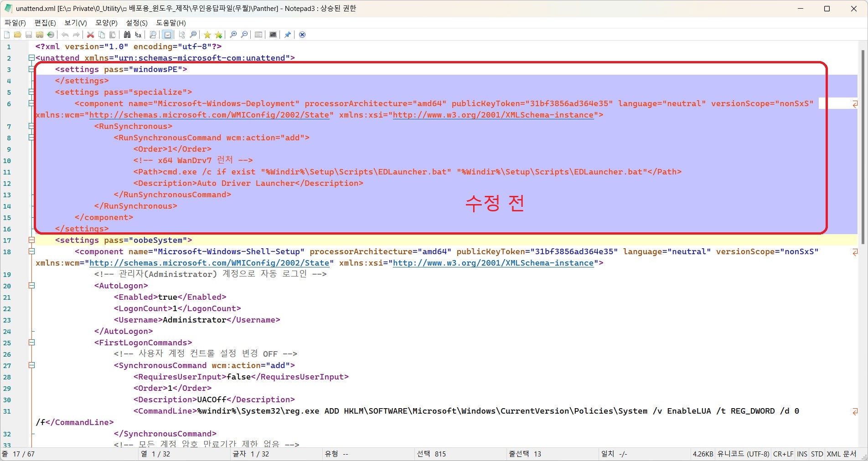Collapse the Microsoft-Windows-Deployment component fold
This screenshot has height=461, width=868.
pyautogui.click(x=31, y=103)
